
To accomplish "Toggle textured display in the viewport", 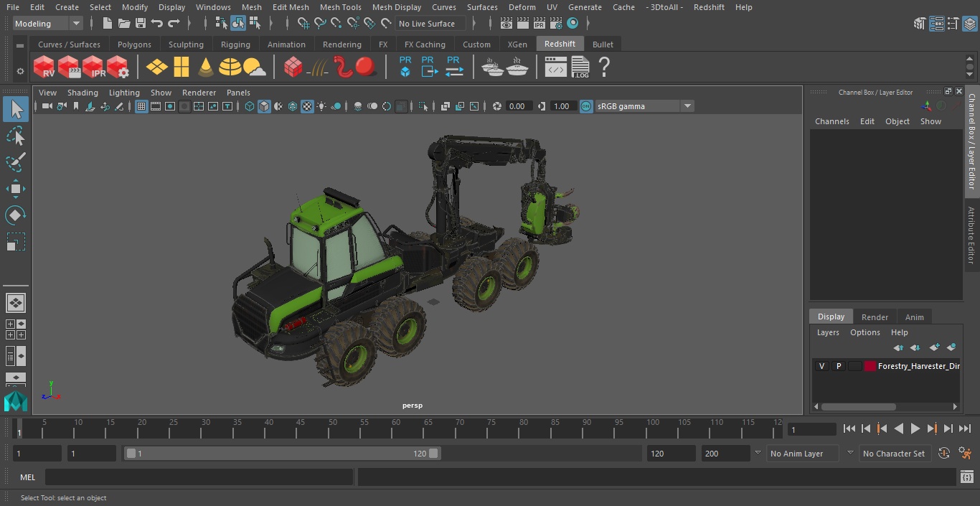I will [307, 106].
